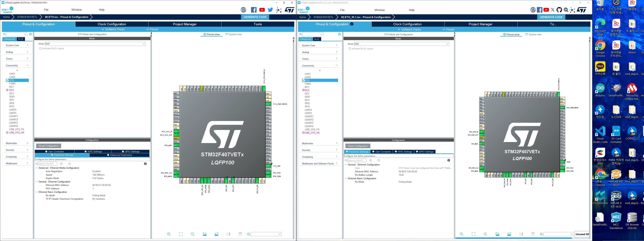Zoom in on the left window pinout

click(x=169, y=234)
